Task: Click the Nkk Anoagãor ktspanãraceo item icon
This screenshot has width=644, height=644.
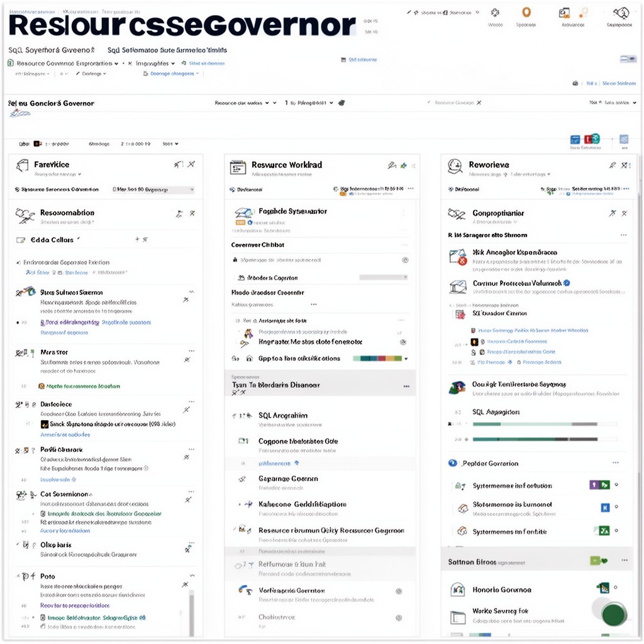Action: click(458, 257)
